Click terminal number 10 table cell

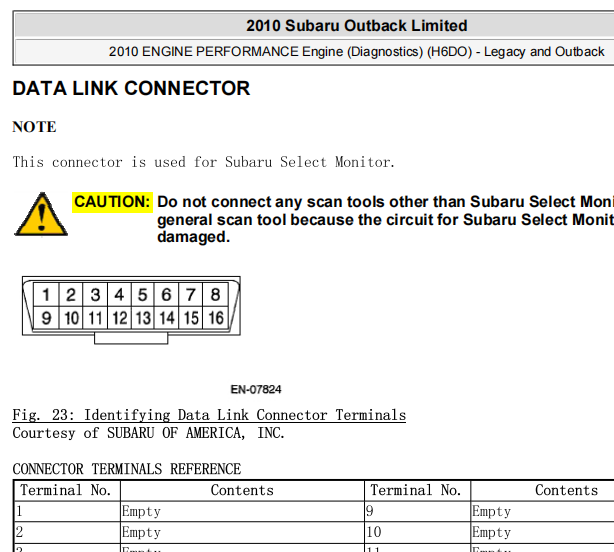[x=417, y=532]
